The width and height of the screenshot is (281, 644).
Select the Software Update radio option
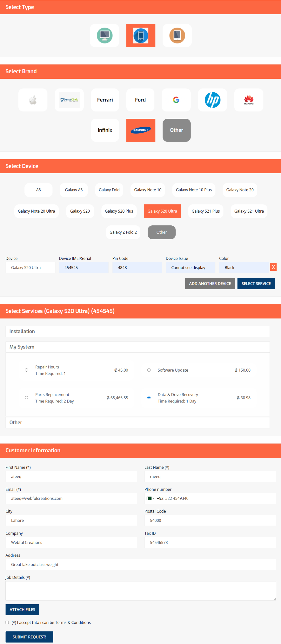[149, 370]
